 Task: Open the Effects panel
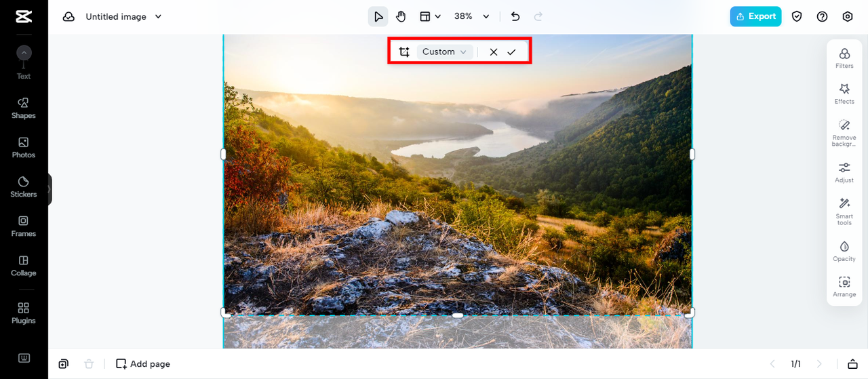click(x=844, y=94)
